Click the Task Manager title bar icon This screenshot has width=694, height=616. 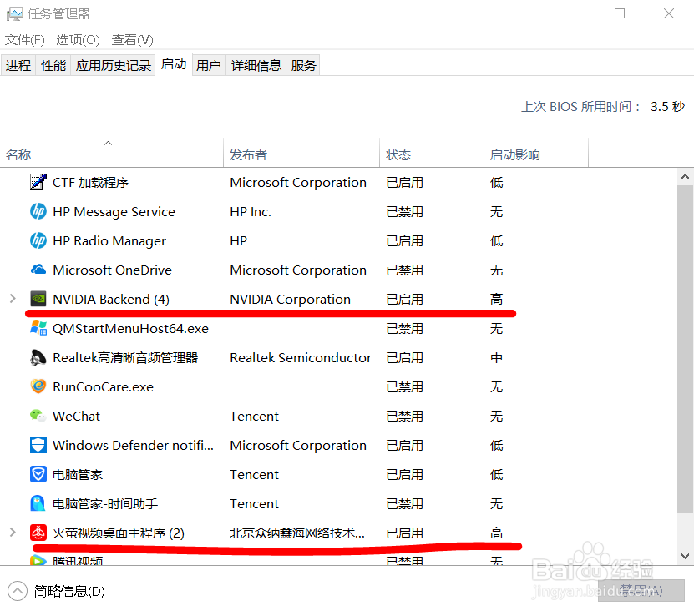point(14,13)
